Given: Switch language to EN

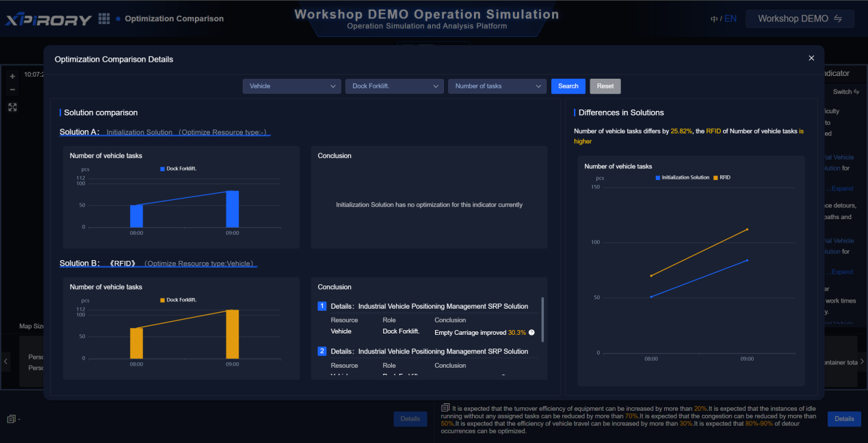Looking at the screenshot, I should click(x=731, y=19).
